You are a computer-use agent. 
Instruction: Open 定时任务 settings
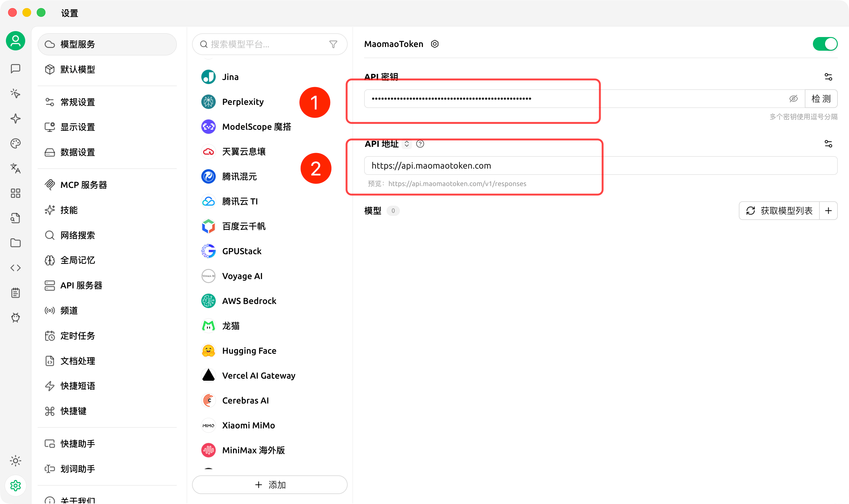click(x=107, y=336)
